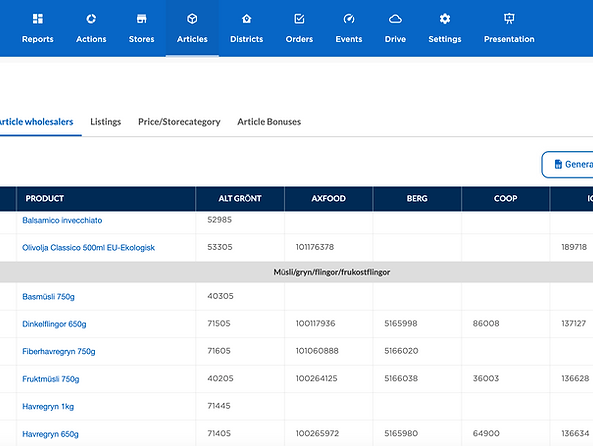
Task: Click the ALT GRÖNT column header
Action: 240,199
